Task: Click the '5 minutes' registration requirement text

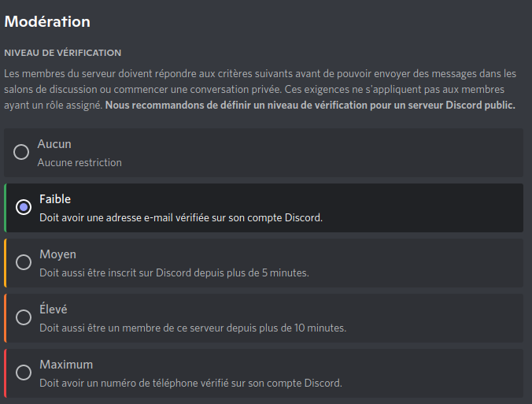Action: (174, 272)
